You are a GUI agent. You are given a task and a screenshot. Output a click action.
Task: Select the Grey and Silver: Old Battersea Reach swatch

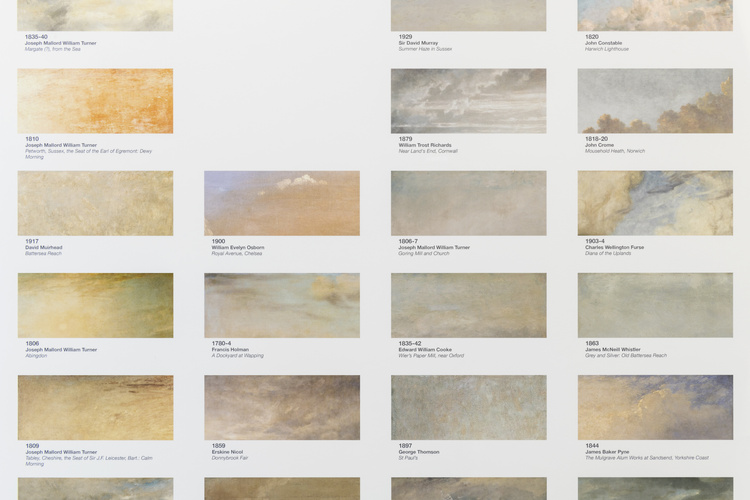[x=655, y=305]
